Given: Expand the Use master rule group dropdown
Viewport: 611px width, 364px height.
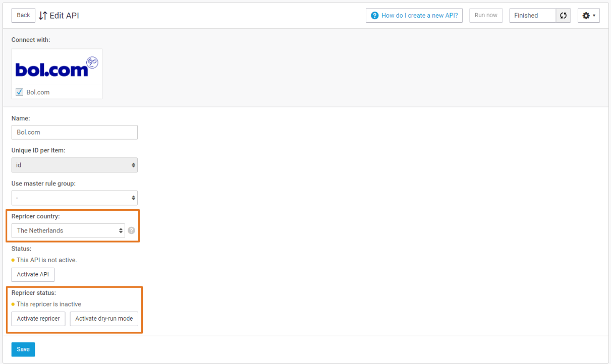Looking at the screenshot, I should point(74,198).
